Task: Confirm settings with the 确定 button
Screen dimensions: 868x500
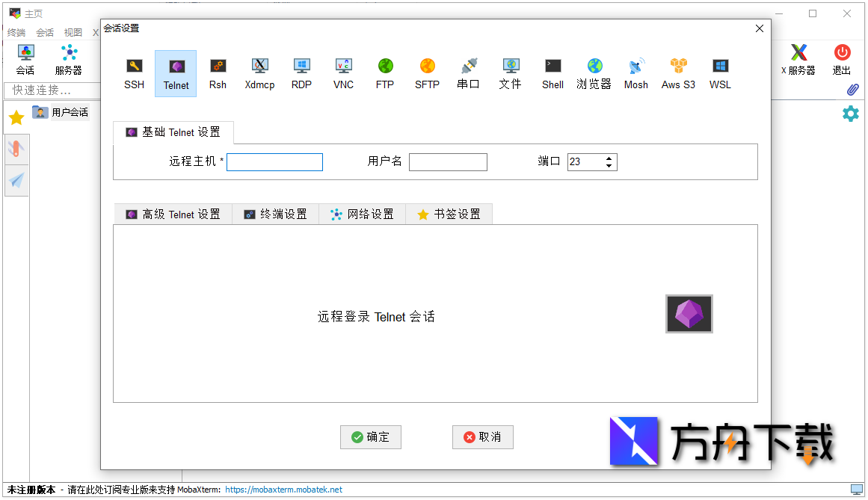Action: 370,437
